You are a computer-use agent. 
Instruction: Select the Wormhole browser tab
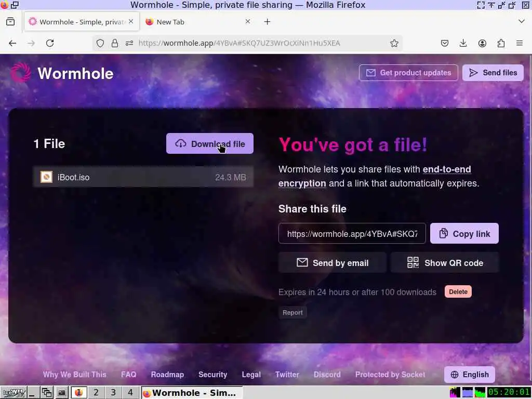coord(82,22)
